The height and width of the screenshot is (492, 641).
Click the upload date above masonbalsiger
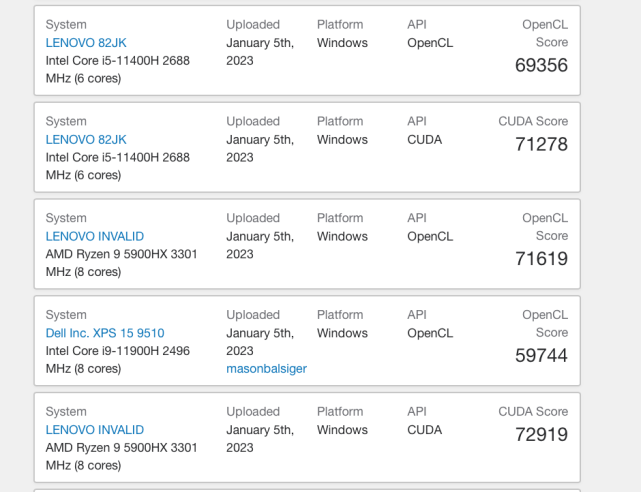point(260,342)
